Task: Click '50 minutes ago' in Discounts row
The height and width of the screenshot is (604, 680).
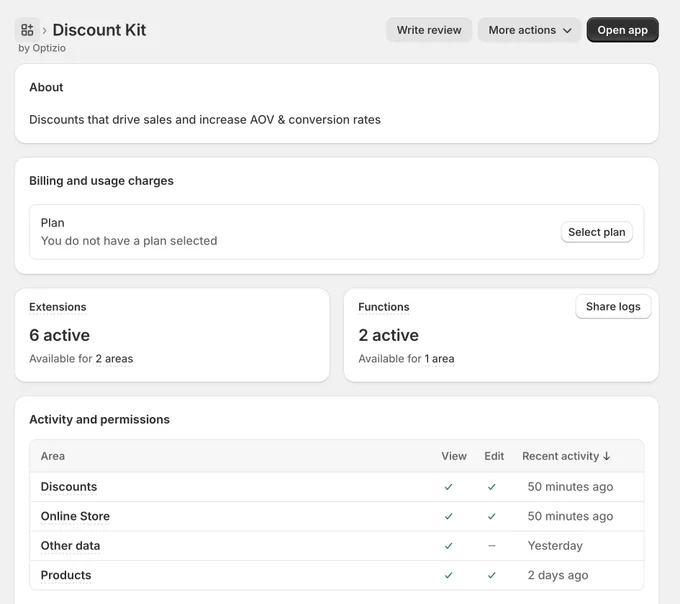Action: [x=570, y=487]
